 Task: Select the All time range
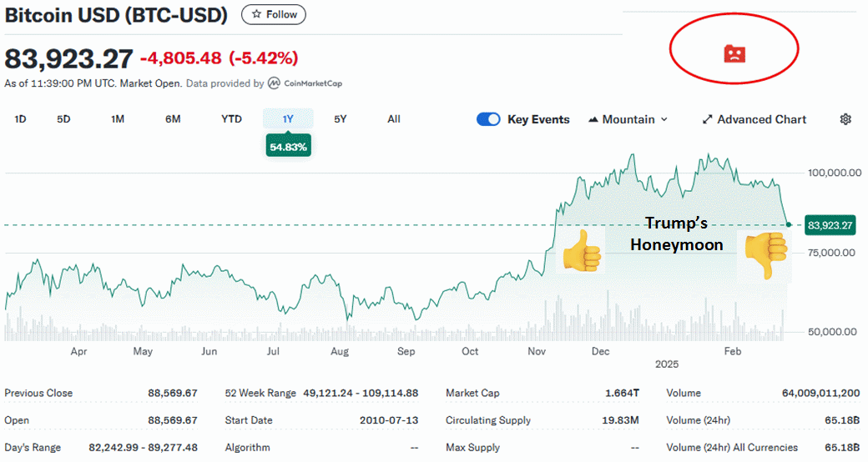(x=394, y=119)
